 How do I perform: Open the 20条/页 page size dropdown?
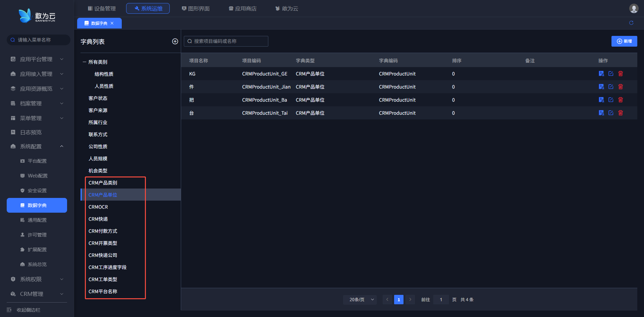360,300
